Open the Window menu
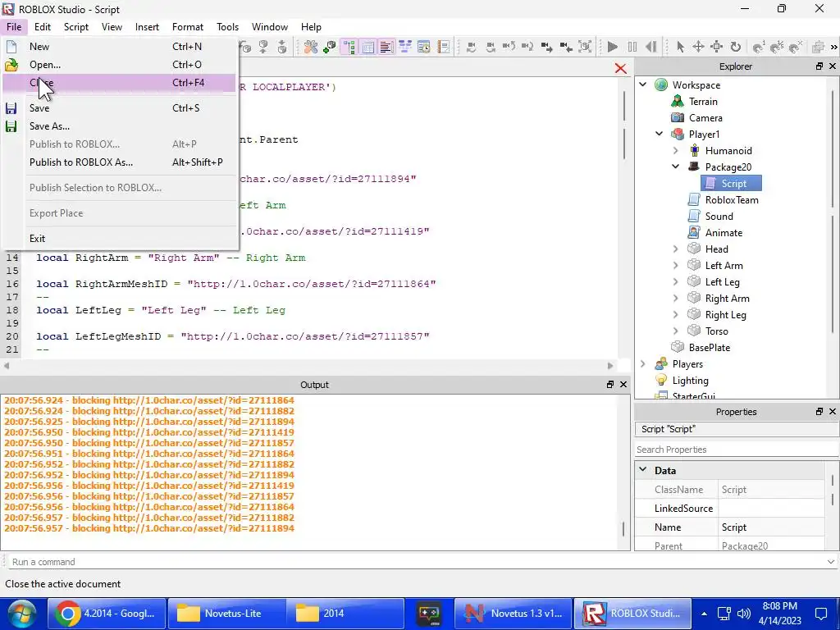 point(269,27)
